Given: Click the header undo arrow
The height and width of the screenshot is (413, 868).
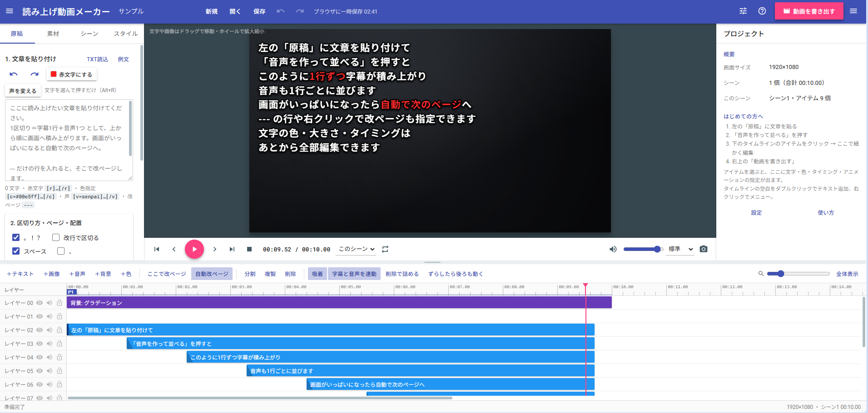Looking at the screenshot, I should point(281,11).
